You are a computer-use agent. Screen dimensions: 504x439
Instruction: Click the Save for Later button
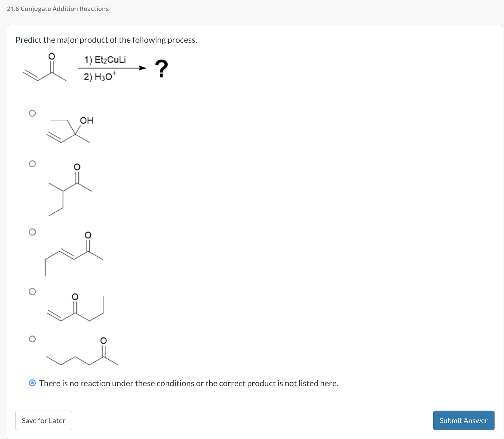43,420
